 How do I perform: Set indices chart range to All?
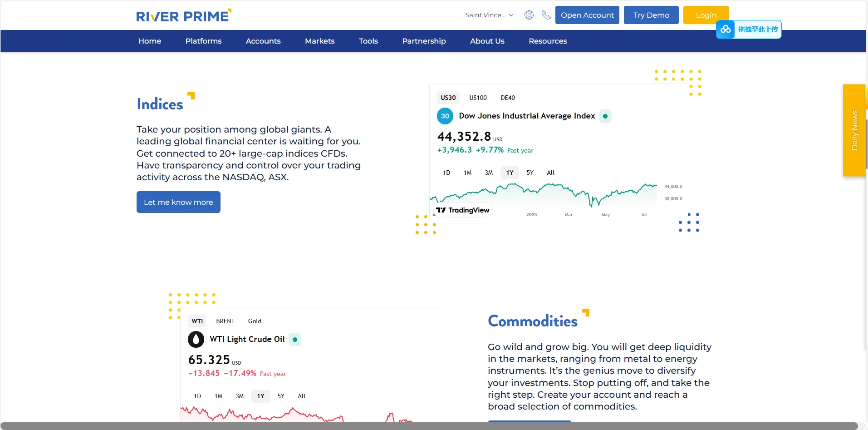[550, 173]
